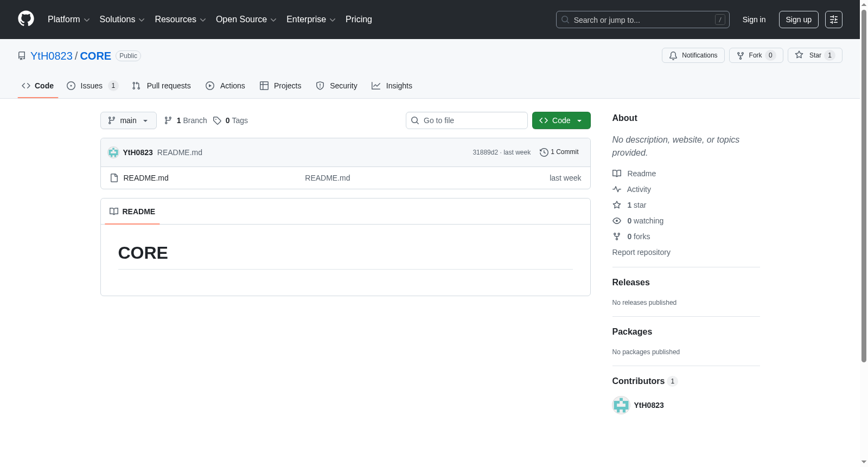This screenshot has width=868, height=467.
Task: Click the eye icon beside 0 watching
Action: click(x=617, y=221)
